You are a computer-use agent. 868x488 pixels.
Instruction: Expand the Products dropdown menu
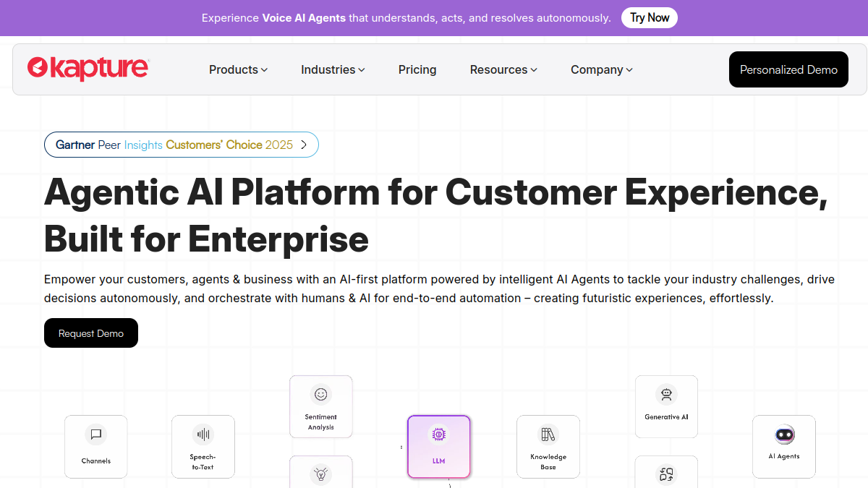click(x=238, y=69)
